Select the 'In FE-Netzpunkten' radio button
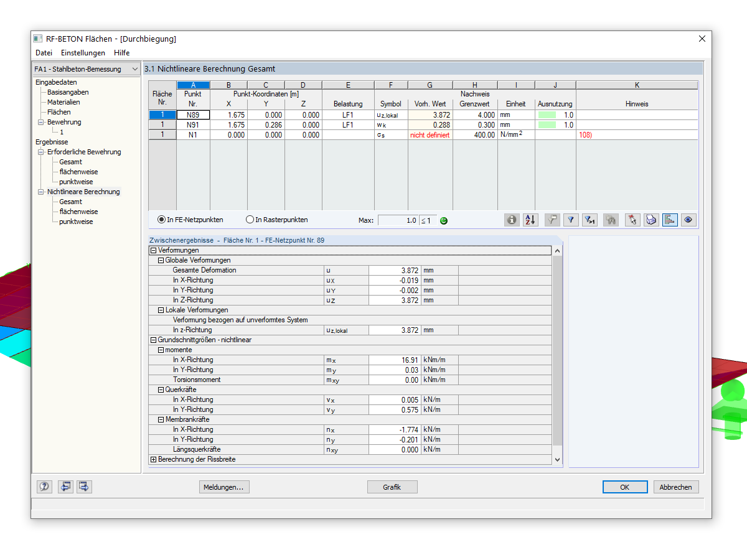This screenshot has width=747, height=560. click(x=161, y=220)
